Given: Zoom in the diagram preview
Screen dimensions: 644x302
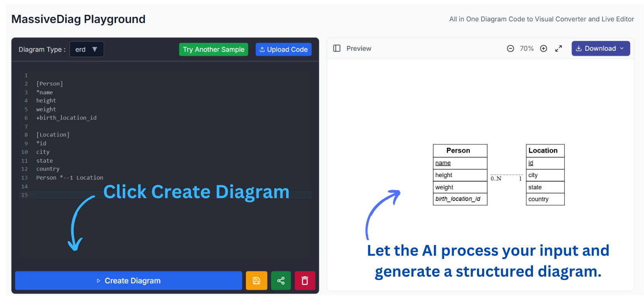Looking at the screenshot, I should pyautogui.click(x=543, y=48).
